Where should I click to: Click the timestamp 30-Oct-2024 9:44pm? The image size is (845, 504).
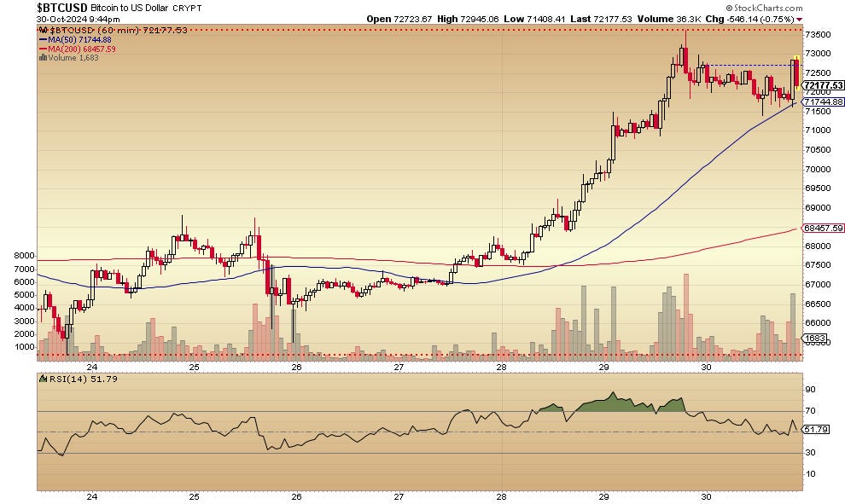coord(79,19)
